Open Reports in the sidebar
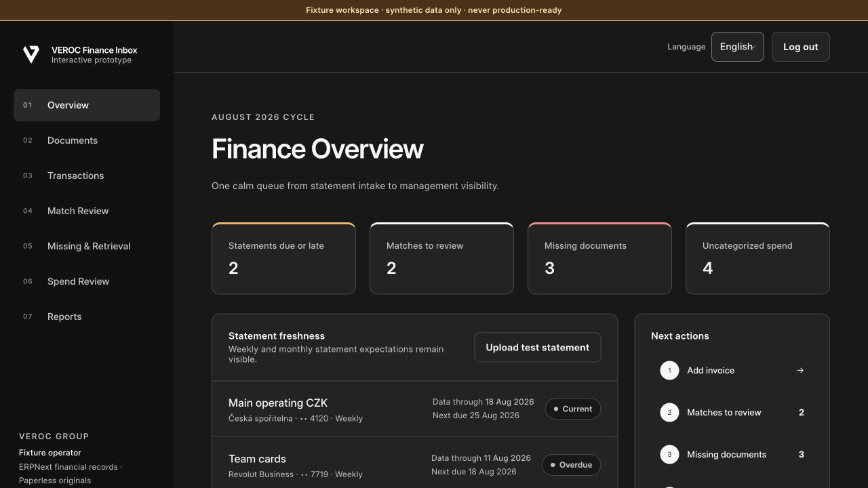Image resolution: width=868 pixels, height=488 pixels. coord(87,317)
